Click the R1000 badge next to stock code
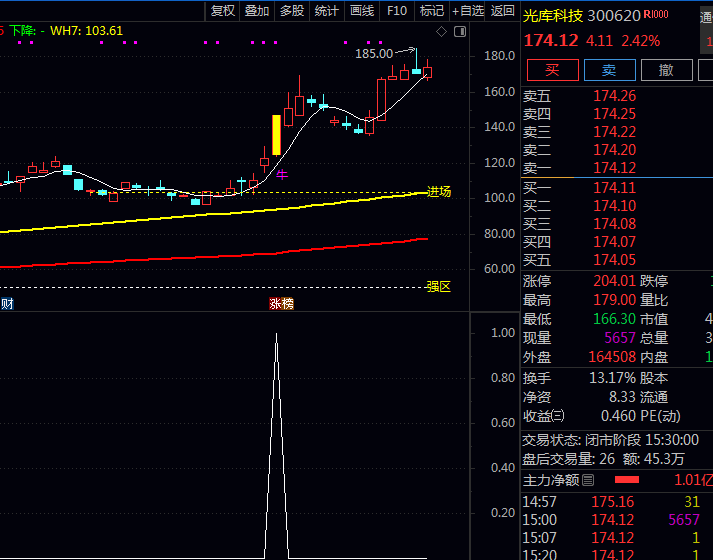This screenshot has height=560, width=713. (x=656, y=15)
